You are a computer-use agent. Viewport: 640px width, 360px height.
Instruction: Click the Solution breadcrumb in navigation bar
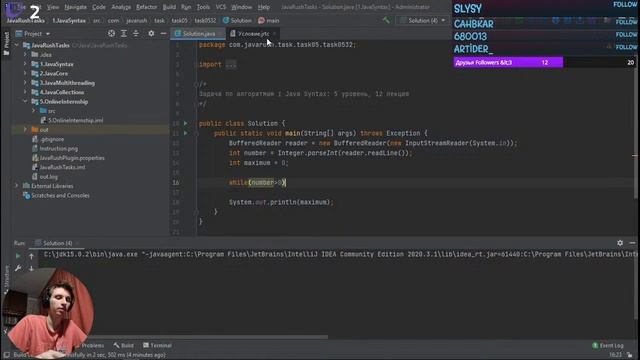tap(237, 20)
